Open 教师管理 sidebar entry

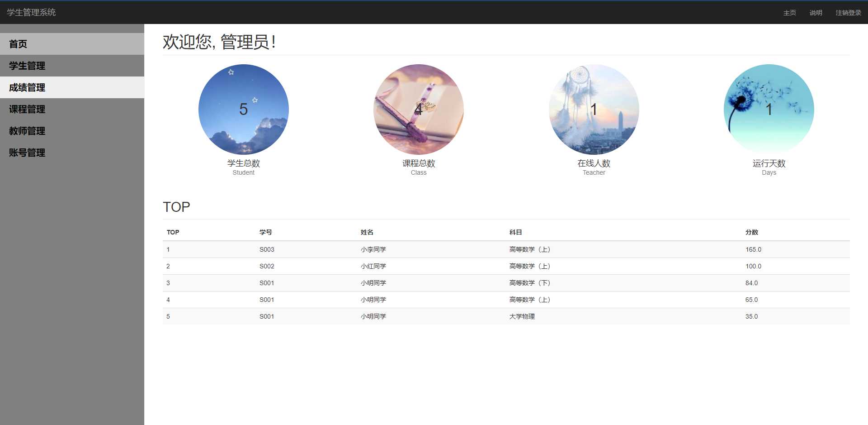click(x=72, y=131)
